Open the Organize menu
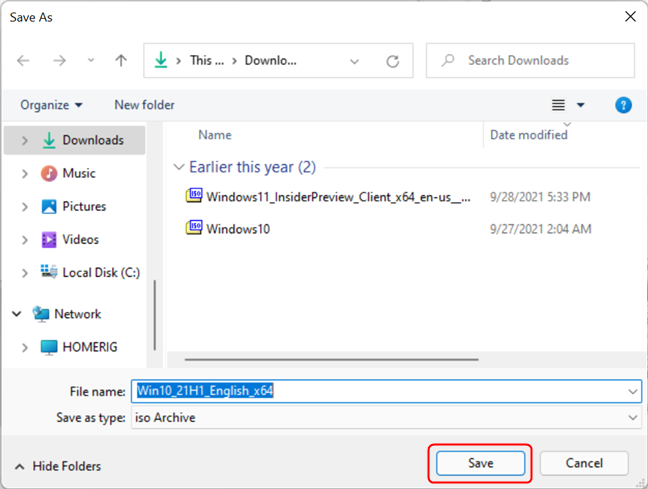Screen dimensions: 648x489 click(51, 105)
